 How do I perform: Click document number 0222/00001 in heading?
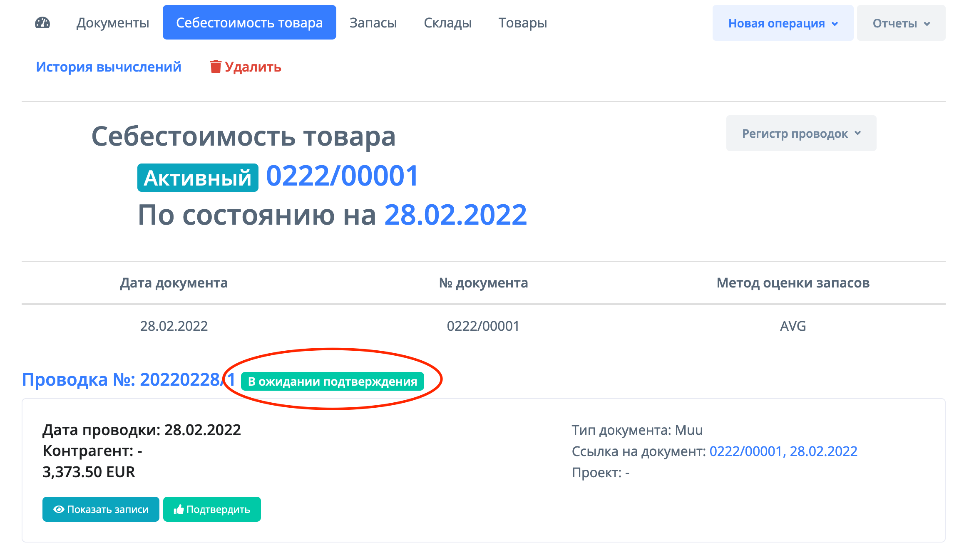[x=342, y=176]
